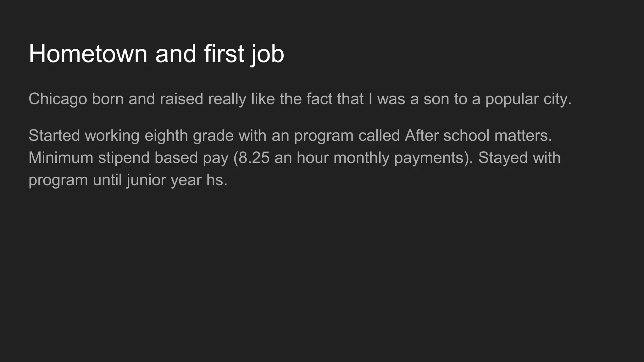This screenshot has width=644, height=362.
Task: Select the word 'Chicago' in first paragraph
Action: point(58,99)
